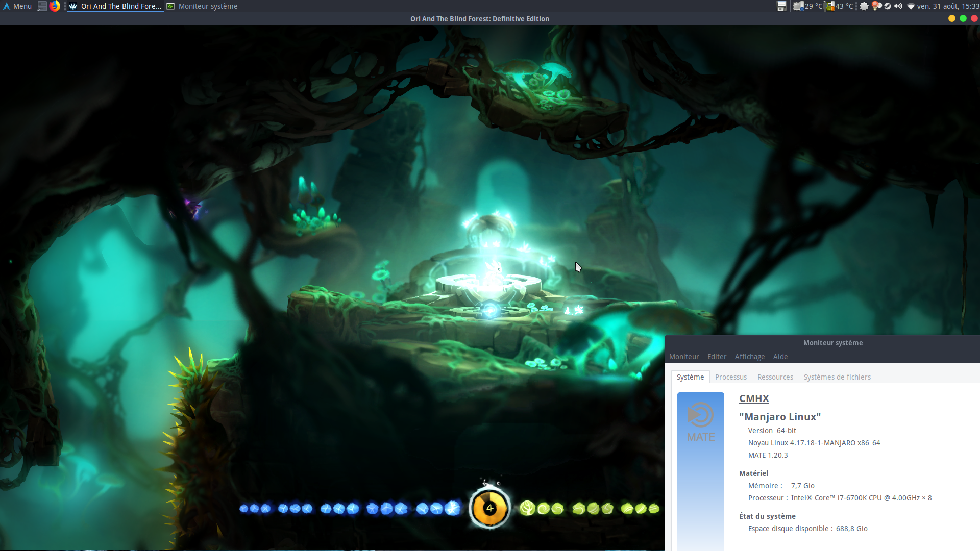980x551 pixels.
Task: Open the Aide menu in system monitor
Action: [780, 357]
